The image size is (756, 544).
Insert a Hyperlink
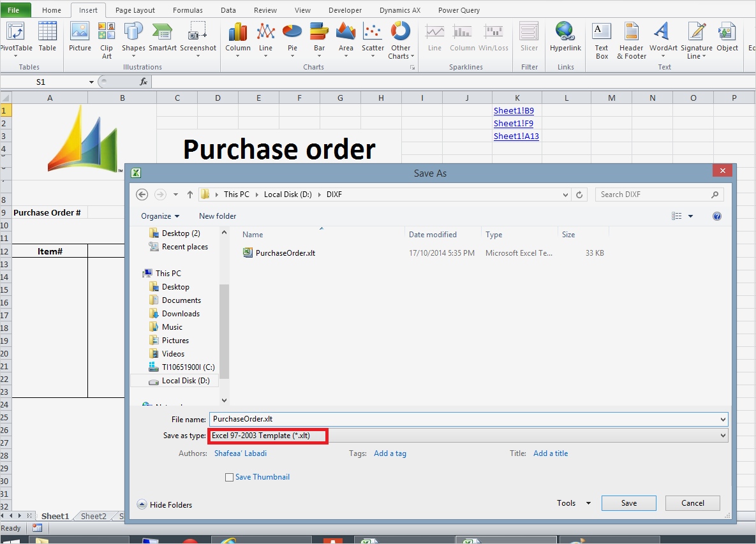pos(565,38)
